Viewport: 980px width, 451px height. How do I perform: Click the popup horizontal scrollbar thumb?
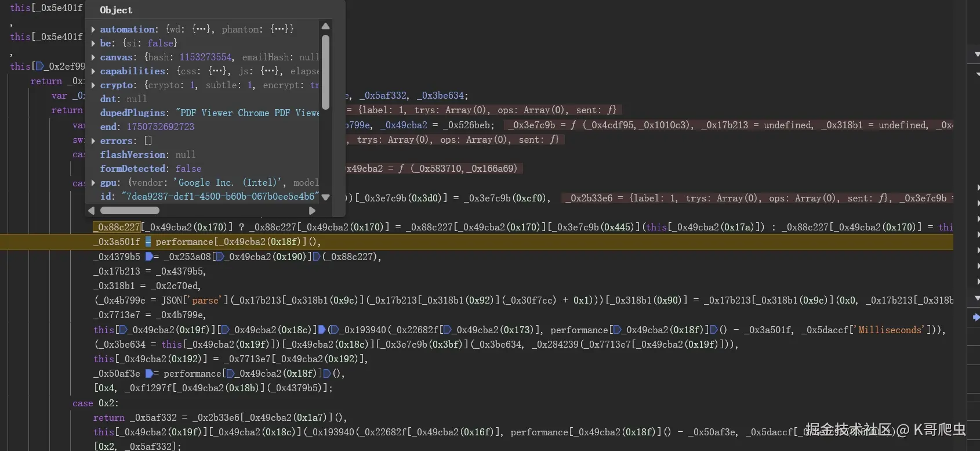point(130,210)
